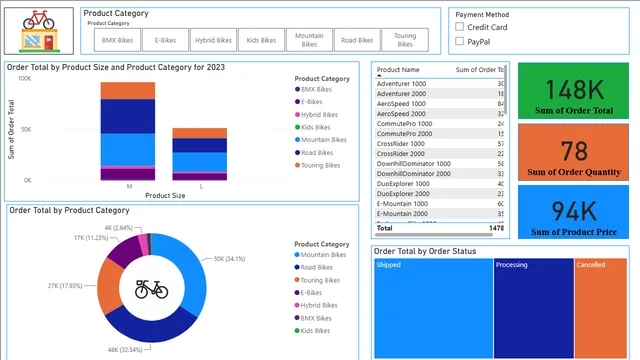This screenshot has width=640, height=360.
Task: Select DownhillDominator 1000 product row
Action: tap(440, 164)
